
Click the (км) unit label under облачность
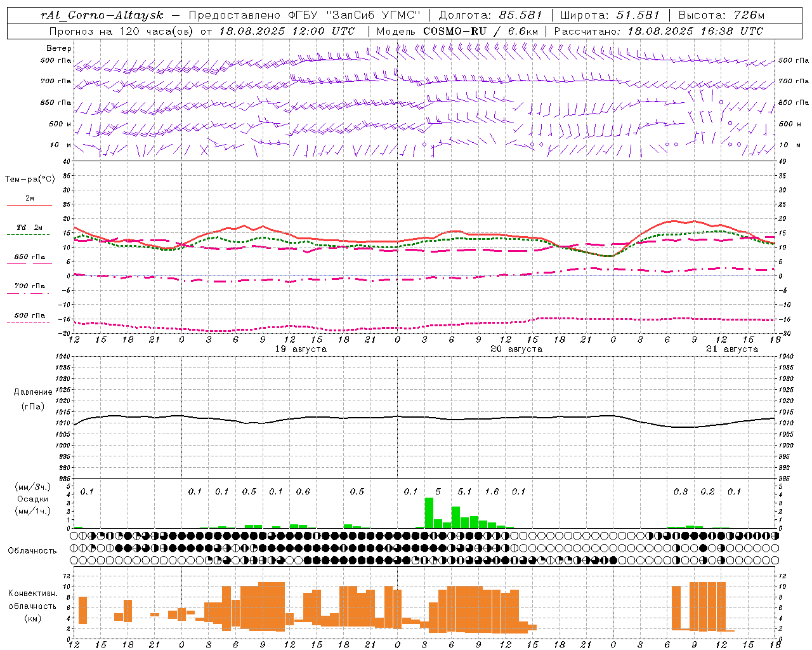pyautogui.click(x=33, y=618)
